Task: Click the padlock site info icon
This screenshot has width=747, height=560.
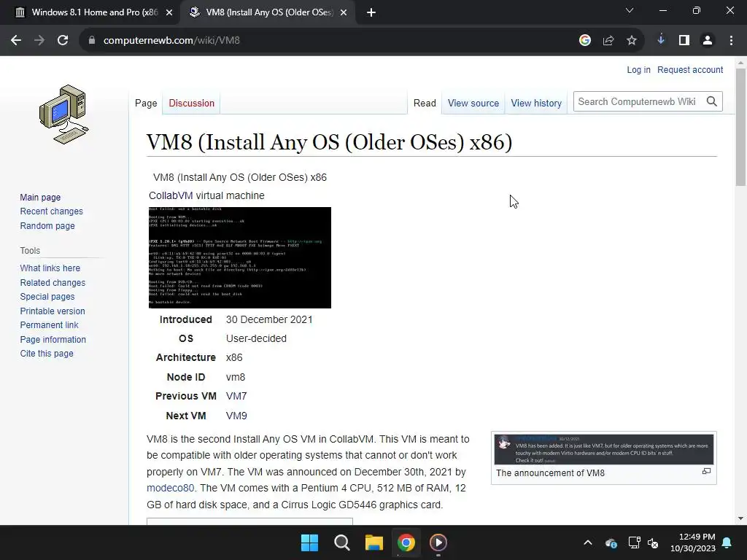Action: tap(92, 41)
